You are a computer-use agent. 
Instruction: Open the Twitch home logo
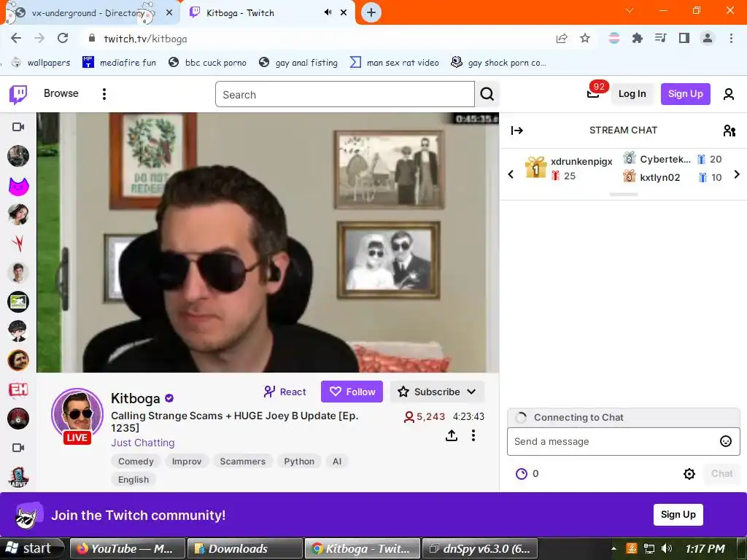point(18,94)
